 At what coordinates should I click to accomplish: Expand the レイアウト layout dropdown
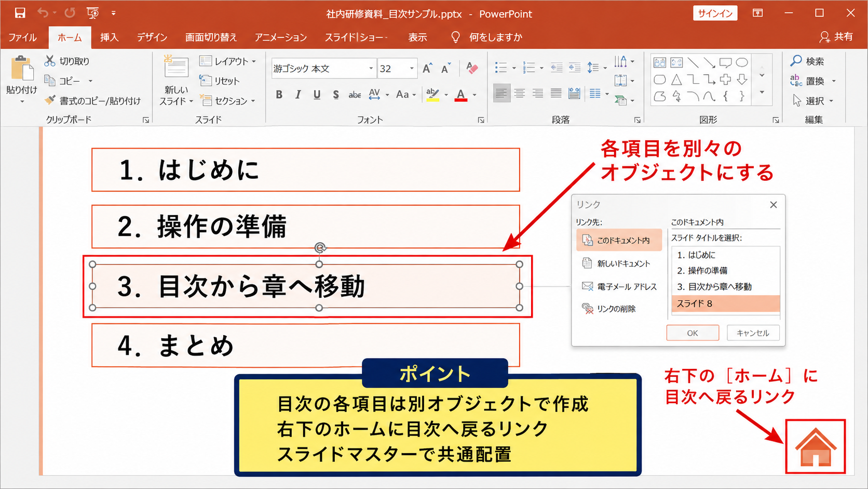[254, 61]
